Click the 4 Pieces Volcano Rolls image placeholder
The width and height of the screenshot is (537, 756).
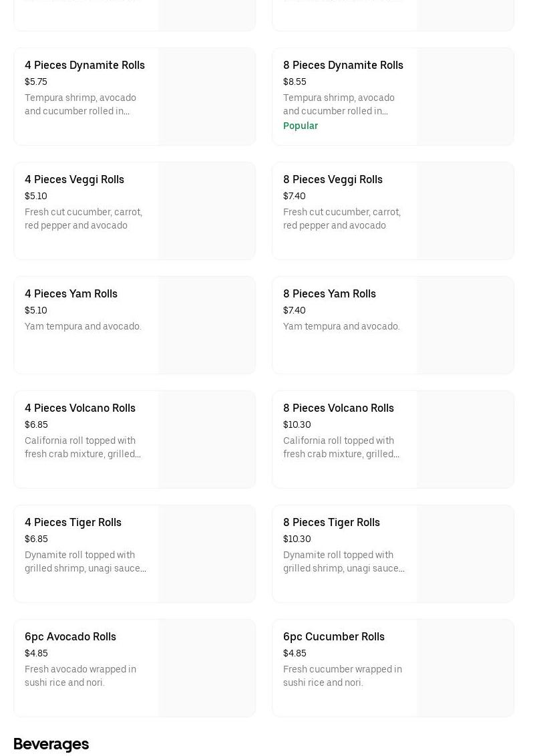pyautogui.click(x=207, y=440)
